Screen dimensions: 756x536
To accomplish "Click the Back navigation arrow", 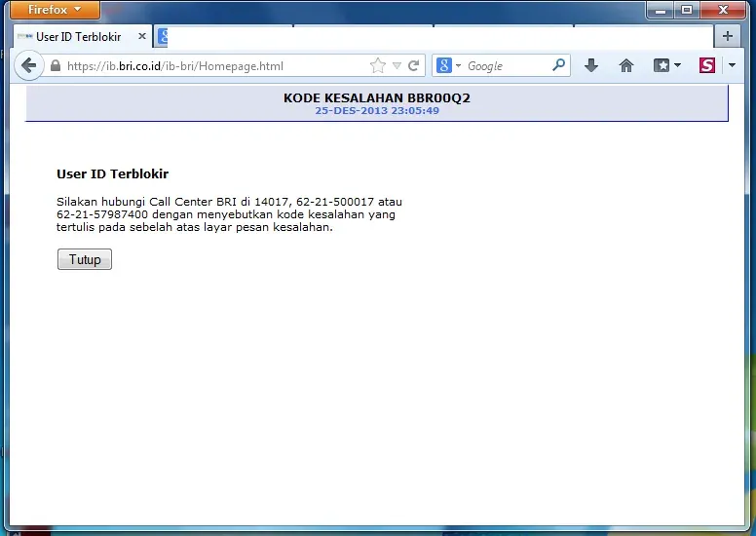I will tap(28, 65).
